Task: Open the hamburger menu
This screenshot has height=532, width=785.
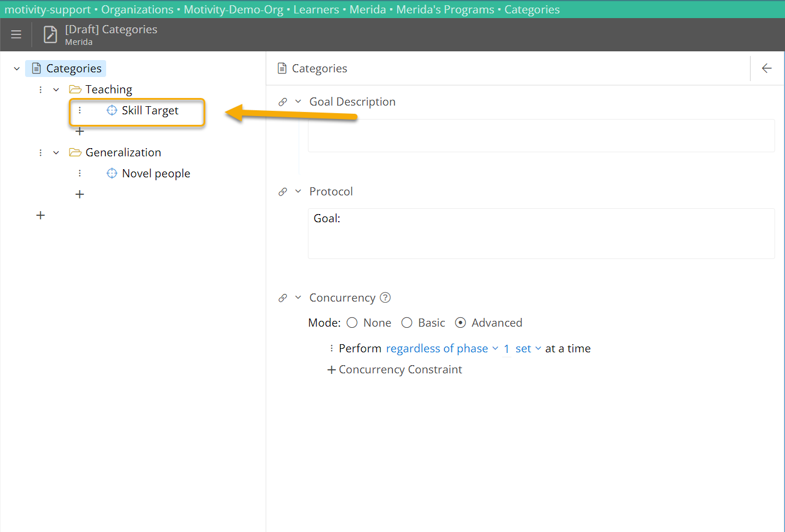Action: click(16, 34)
